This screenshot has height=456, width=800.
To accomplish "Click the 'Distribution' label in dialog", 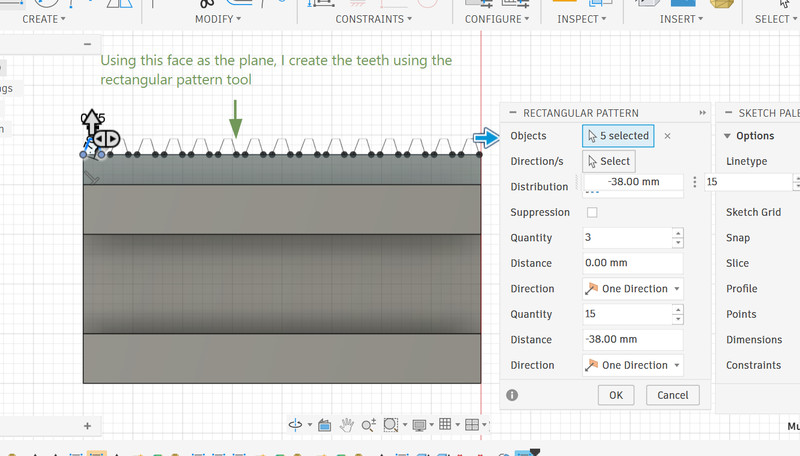I will [x=539, y=187].
